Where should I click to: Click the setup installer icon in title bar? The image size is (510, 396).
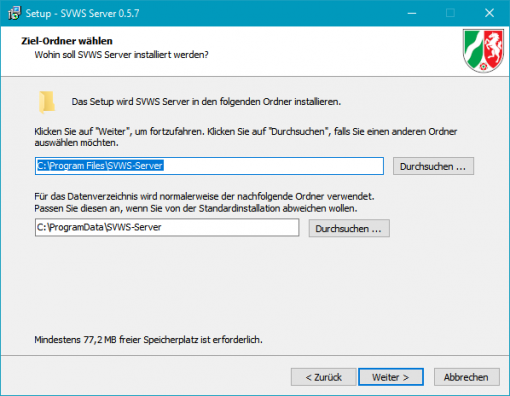[x=14, y=13]
